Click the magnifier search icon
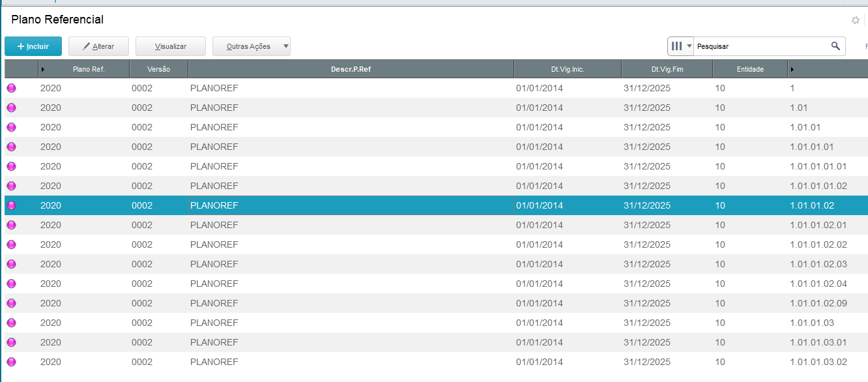The width and height of the screenshot is (868, 382). [x=835, y=46]
